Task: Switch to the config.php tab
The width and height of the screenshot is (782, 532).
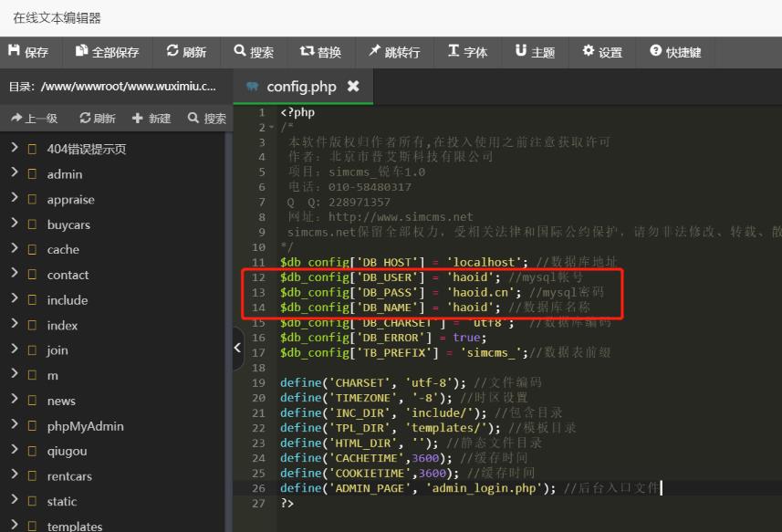Action: pos(300,87)
